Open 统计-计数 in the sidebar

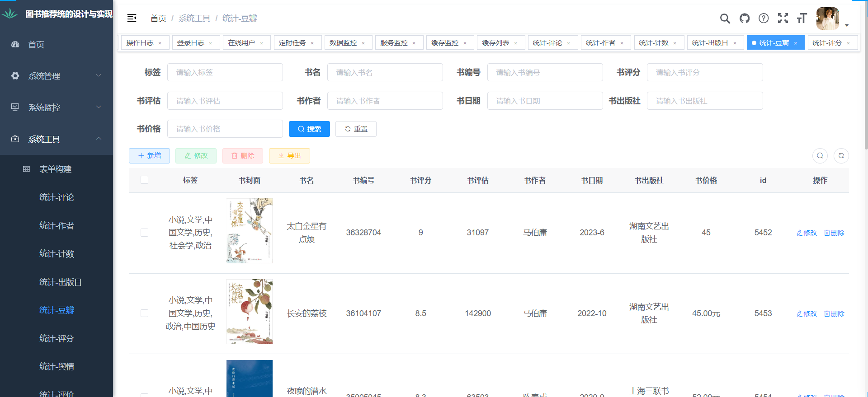click(57, 254)
